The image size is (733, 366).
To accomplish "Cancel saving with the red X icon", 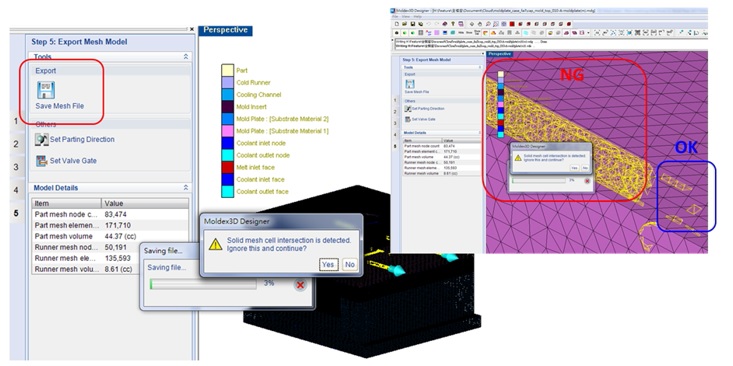I will pos(300,285).
